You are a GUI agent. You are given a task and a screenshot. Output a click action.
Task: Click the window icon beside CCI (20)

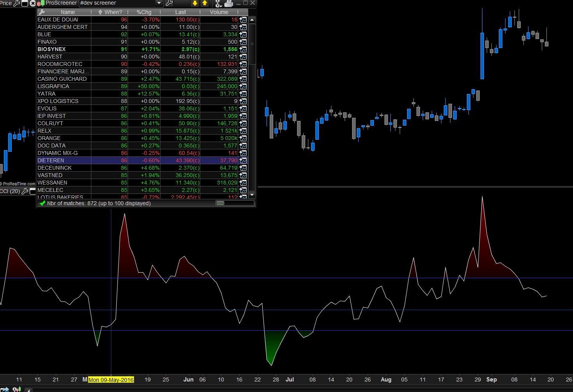[x=33, y=191]
